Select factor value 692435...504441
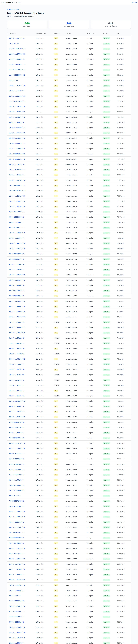The width and height of the screenshot is (138, 644). point(72,38)
